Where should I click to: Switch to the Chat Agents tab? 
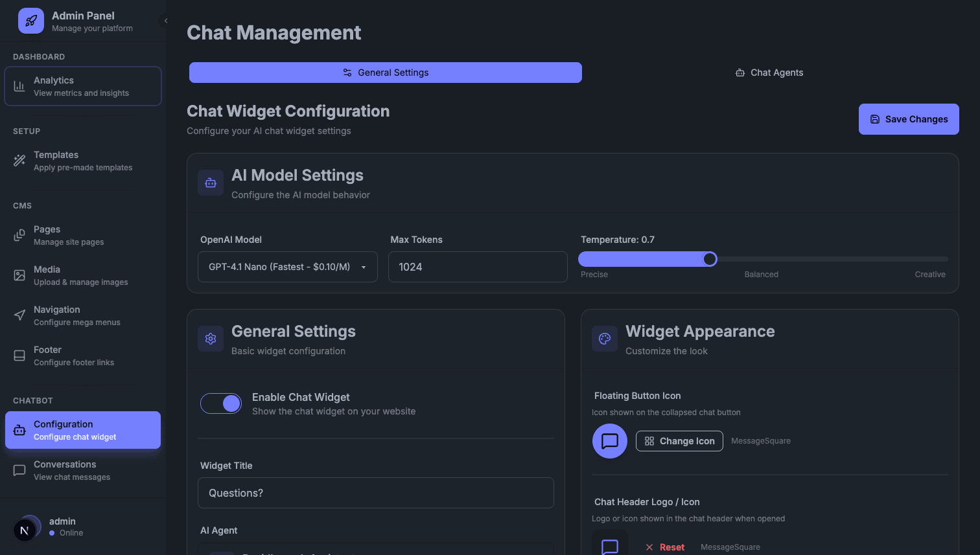[x=769, y=73]
